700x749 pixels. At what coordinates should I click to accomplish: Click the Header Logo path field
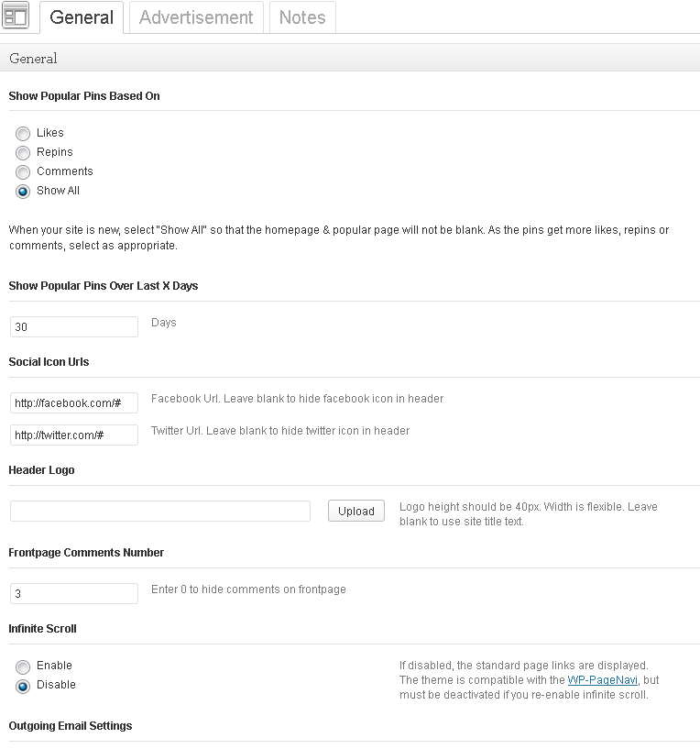[160, 512]
